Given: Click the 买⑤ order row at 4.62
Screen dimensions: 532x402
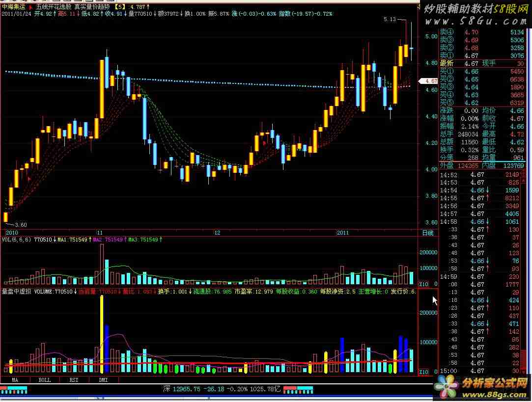Looking at the screenshot, I should tap(482, 103).
